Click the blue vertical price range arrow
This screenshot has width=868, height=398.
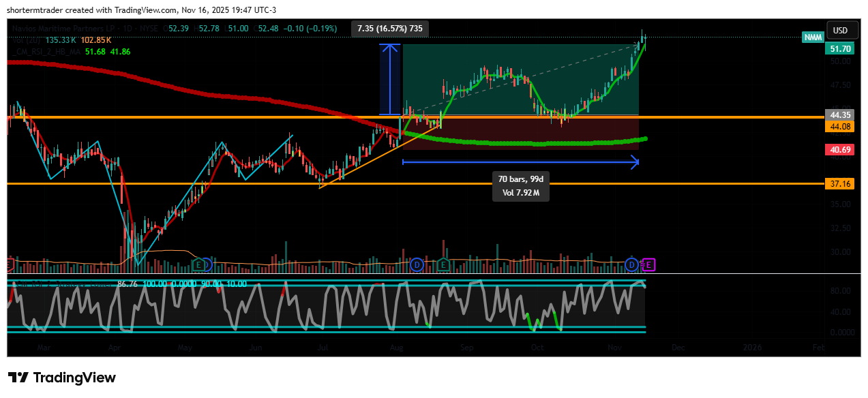389,80
